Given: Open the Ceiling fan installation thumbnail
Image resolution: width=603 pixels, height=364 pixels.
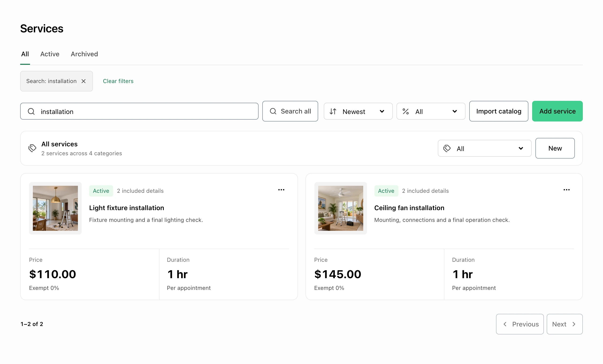Looking at the screenshot, I should (x=340, y=208).
